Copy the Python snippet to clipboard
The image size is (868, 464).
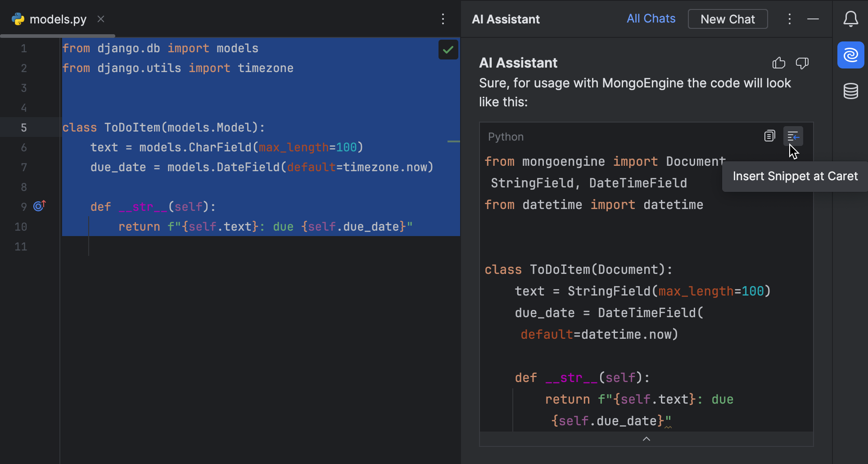[x=769, y=136]
